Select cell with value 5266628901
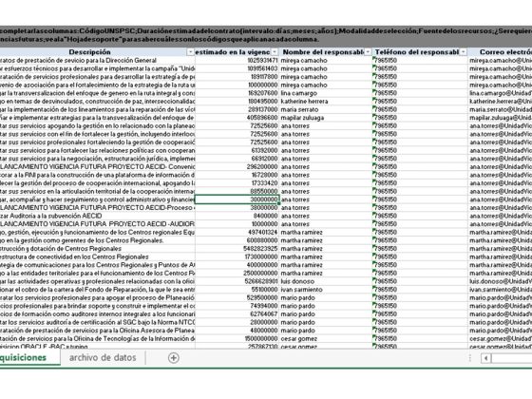The height and width of the screenshot is (399, 532). click(237, 281)
